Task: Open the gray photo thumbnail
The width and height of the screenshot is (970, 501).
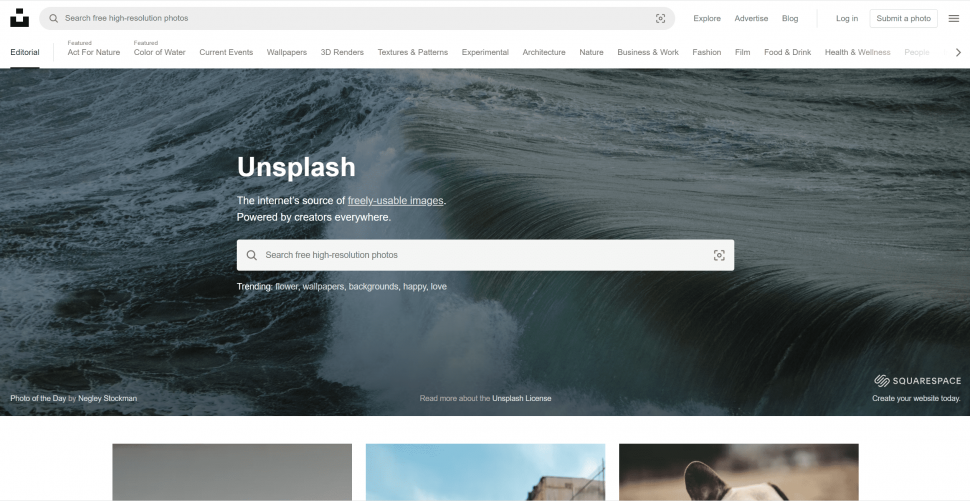Action: [232, 472]
